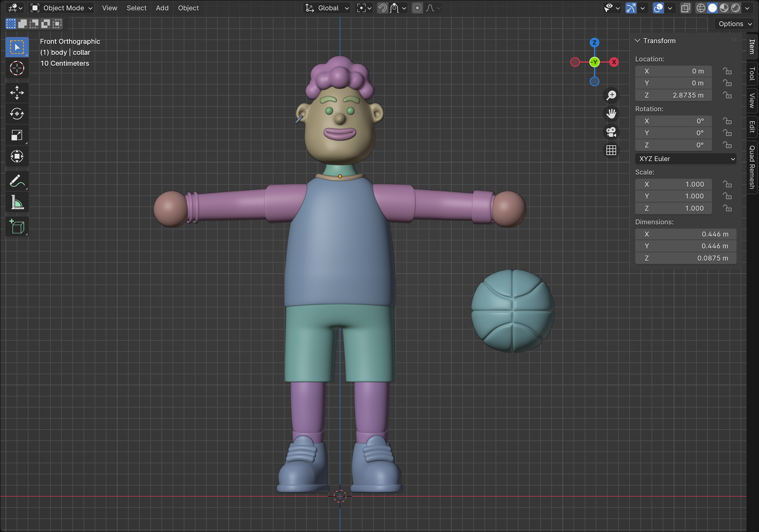
Task: Toggle camera view icon
Action: pyautogui.click(x=611, y=132)
